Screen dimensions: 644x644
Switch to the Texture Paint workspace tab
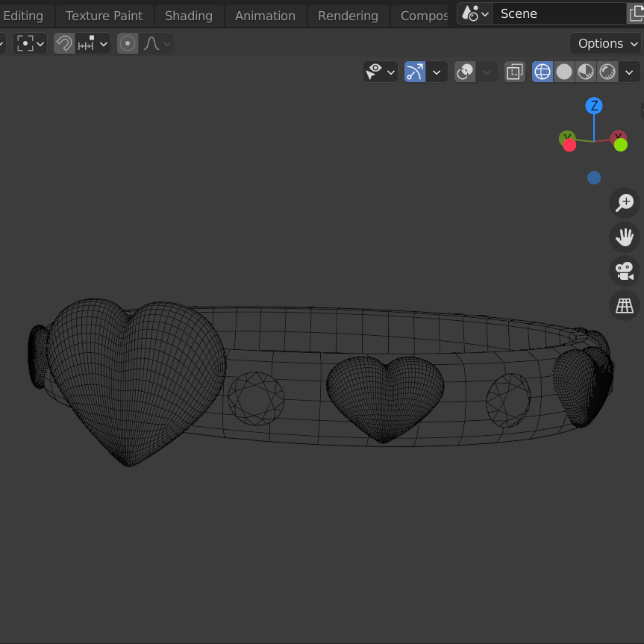point(104,16)
